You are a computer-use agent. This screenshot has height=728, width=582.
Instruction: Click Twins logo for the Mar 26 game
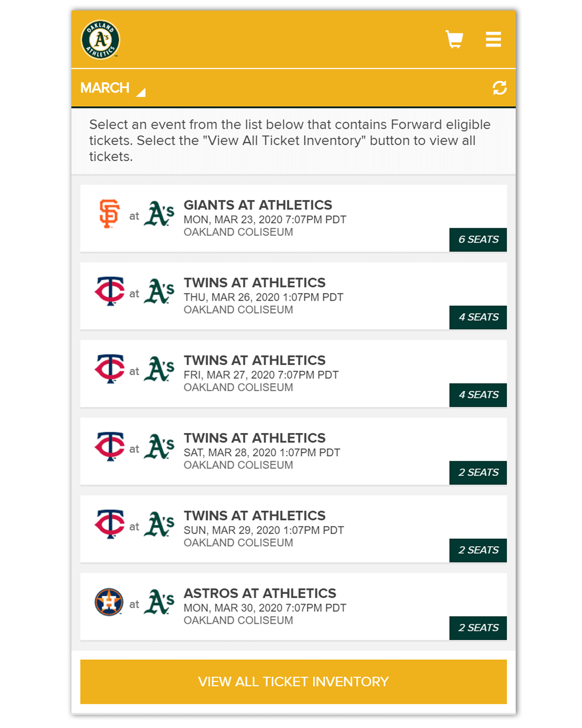[109, 291]
